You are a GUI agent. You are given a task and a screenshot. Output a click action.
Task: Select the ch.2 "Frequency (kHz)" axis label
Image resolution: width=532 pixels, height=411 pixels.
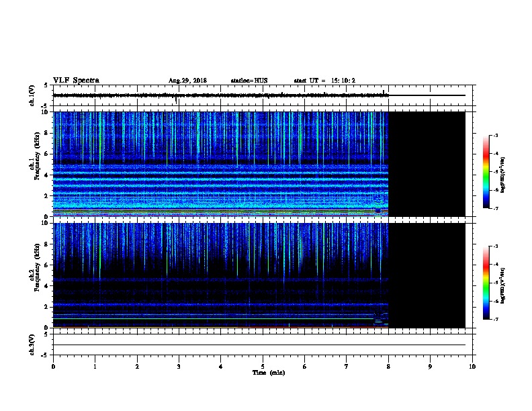pyautogui.click(x=37, y=267)
